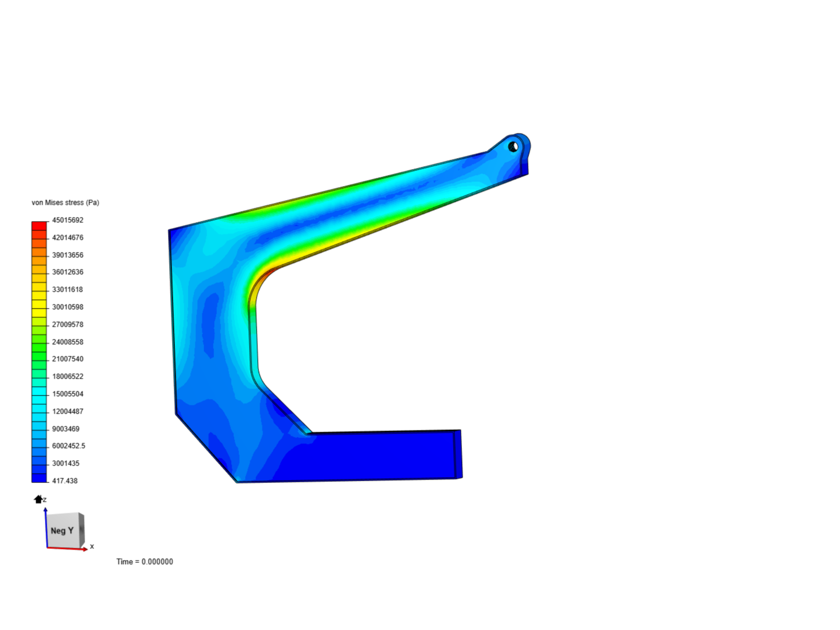Click the dark blue bottom segment of the legend
Image resolution: width=840 pixels, height=630 pixels.
pos(38,477)
